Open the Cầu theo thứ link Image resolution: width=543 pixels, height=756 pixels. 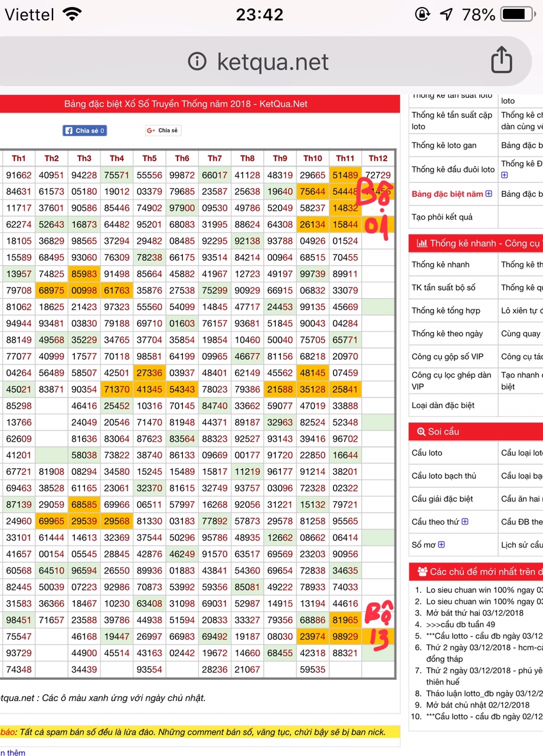tap(436, 522)
